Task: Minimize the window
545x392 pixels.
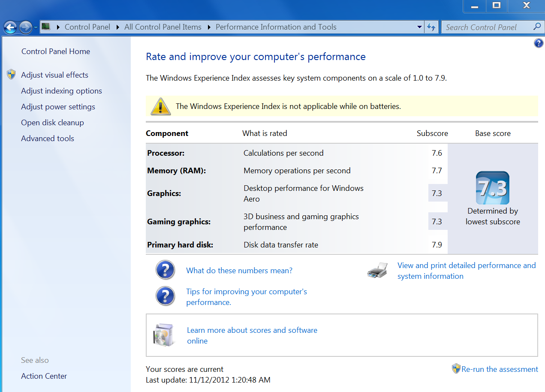Action: [475, 6]
